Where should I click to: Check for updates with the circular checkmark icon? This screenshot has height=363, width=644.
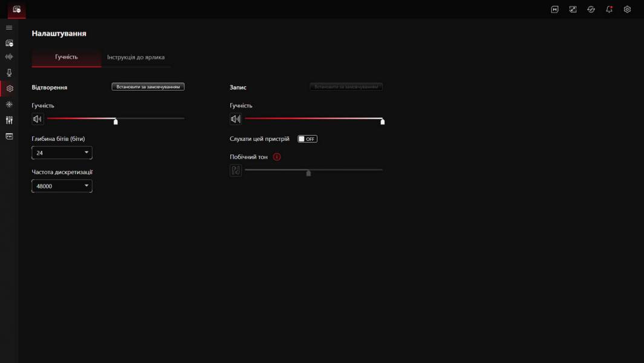pyautogui.click(x=591, y=10)
